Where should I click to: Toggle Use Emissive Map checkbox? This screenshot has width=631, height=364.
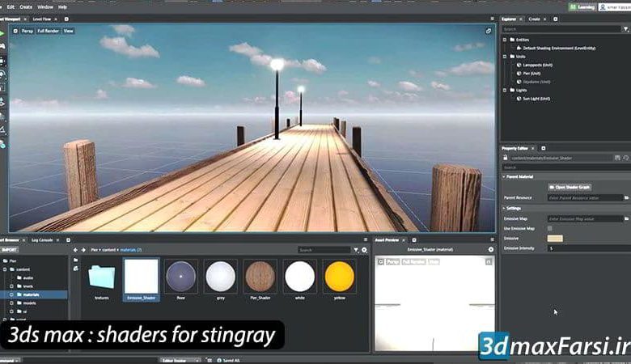pyautogui.click(x=550, y=228)
